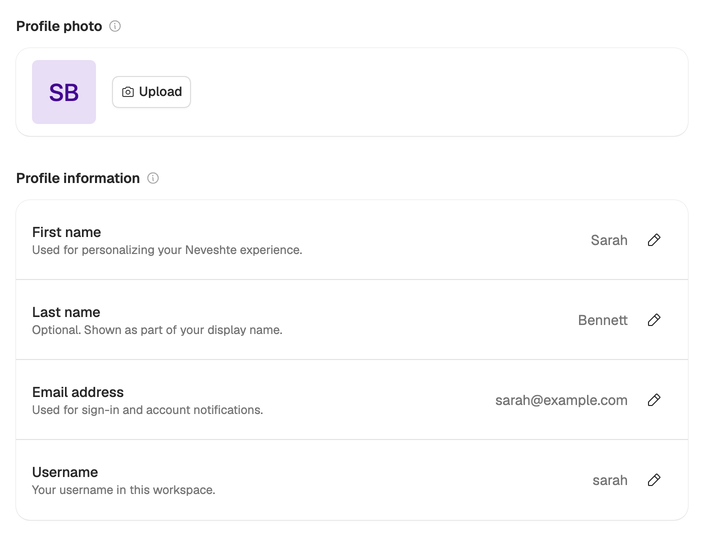Open the SB profile avatar thumbnail
This screenshot has height=536, width=704.
point(64,92)
